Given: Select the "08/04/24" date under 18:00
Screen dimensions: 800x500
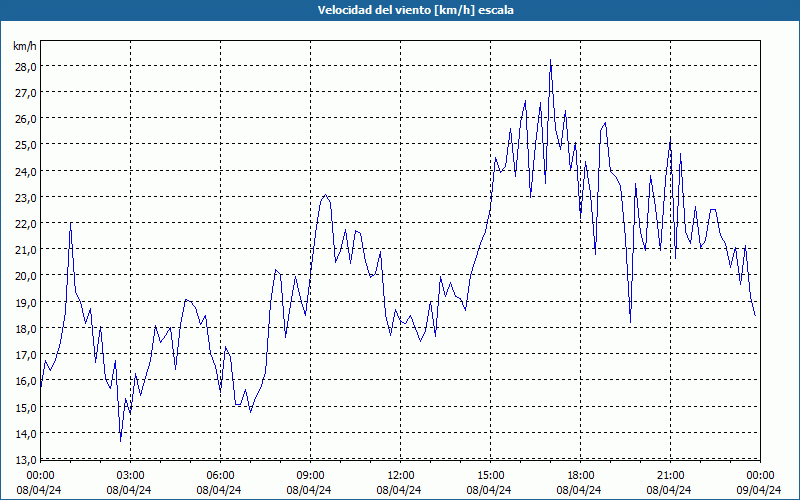Looking at the screenshot, I should (579, 490).
